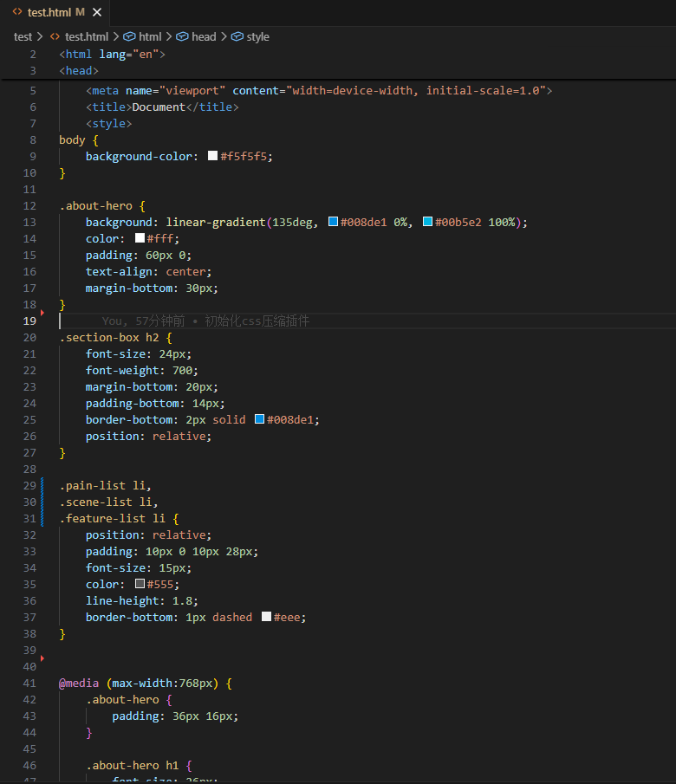676x784 pixels.
Task: Click 'dashed' keyword on line 37
Action: click(232, 617)
